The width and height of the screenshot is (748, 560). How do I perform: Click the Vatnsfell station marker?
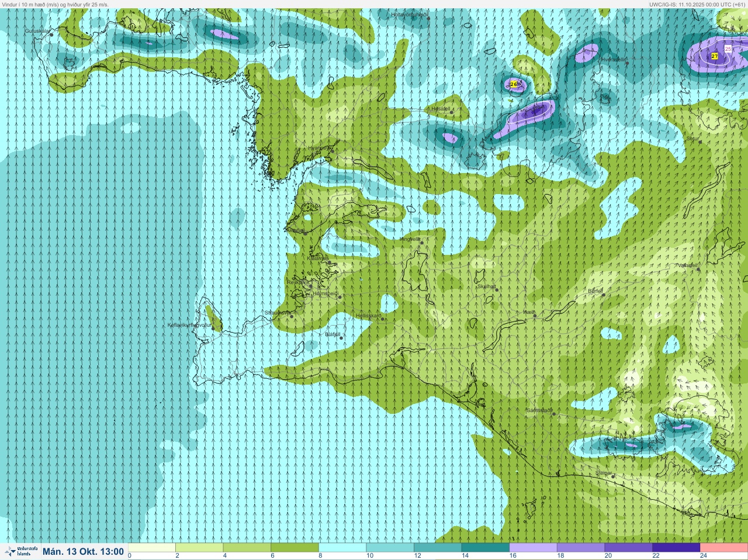pos(698,269)
